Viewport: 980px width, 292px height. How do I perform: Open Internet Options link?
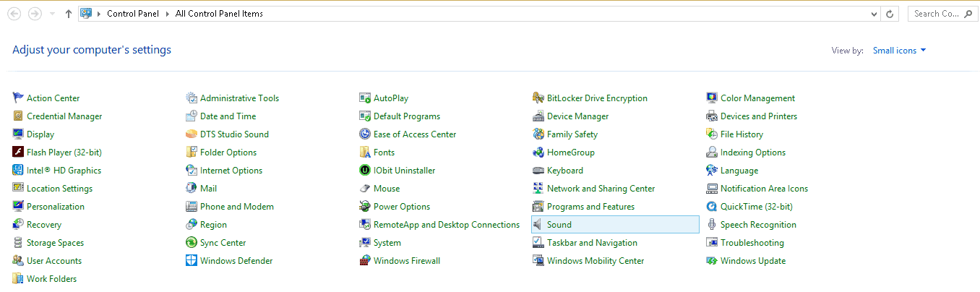(231, 171)
